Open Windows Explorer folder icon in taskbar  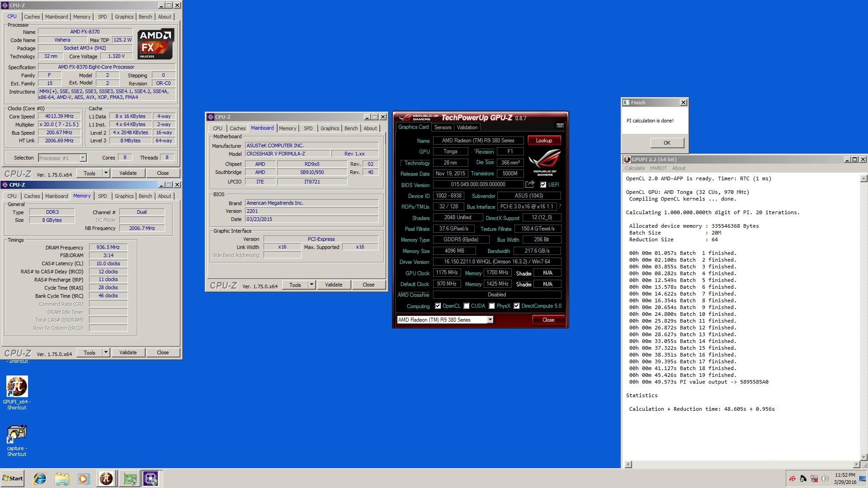click(x=61, y=479)
